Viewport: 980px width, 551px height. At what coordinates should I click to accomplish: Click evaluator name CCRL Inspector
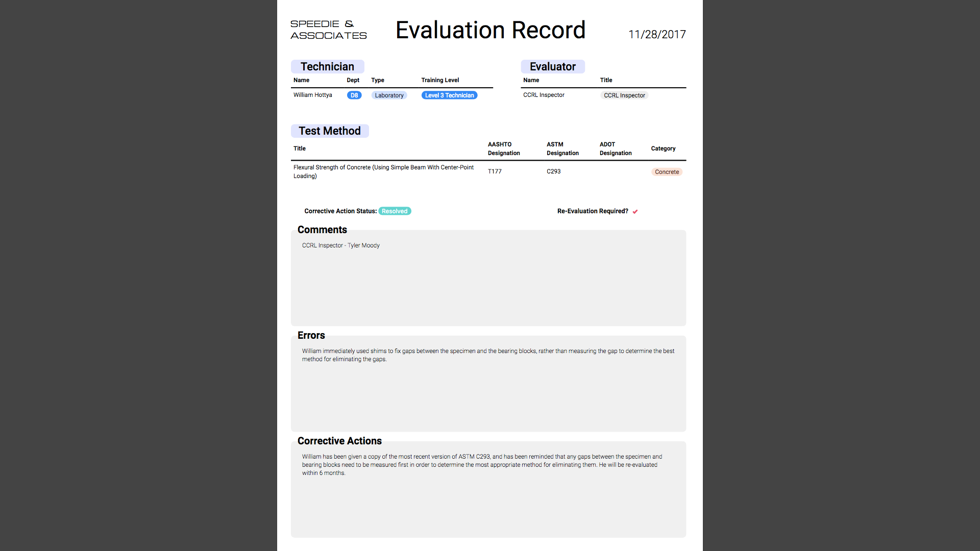pyautogui.click(x=544, y=95)
